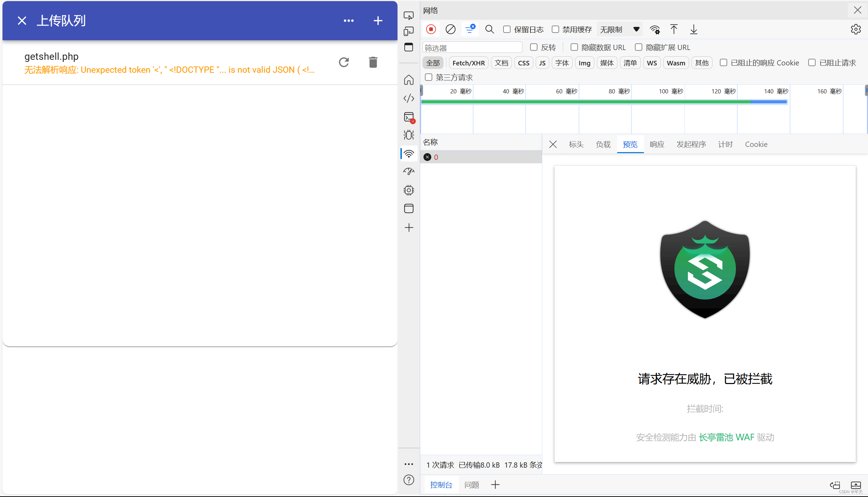Import a HAR file
This screenshot has width=868, height=497.
pos(674,29)
